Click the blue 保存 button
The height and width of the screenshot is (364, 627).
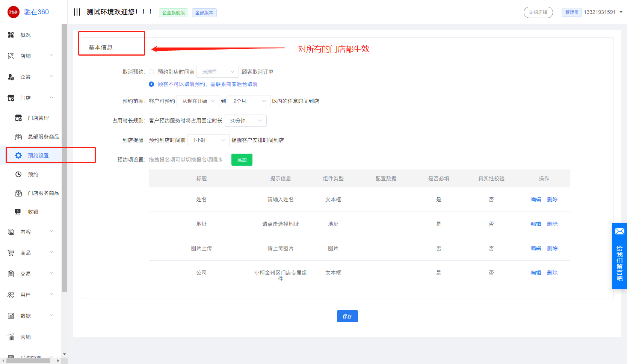(x=347, y=316)
